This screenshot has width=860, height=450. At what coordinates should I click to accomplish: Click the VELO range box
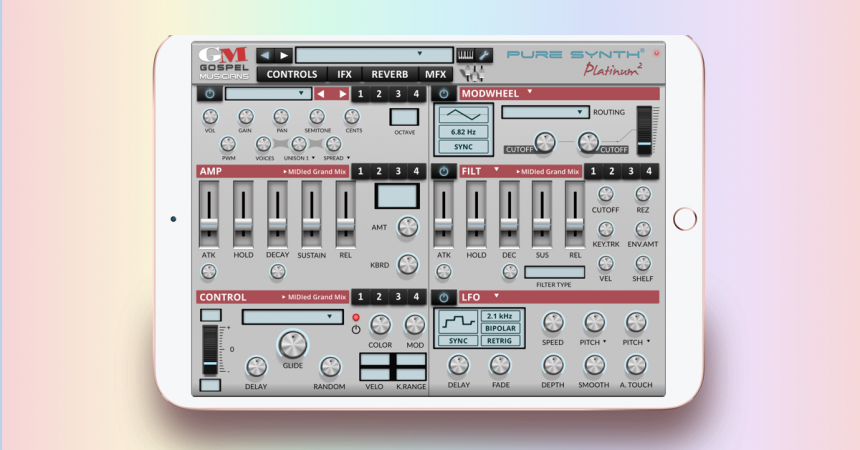coord(375,367)
